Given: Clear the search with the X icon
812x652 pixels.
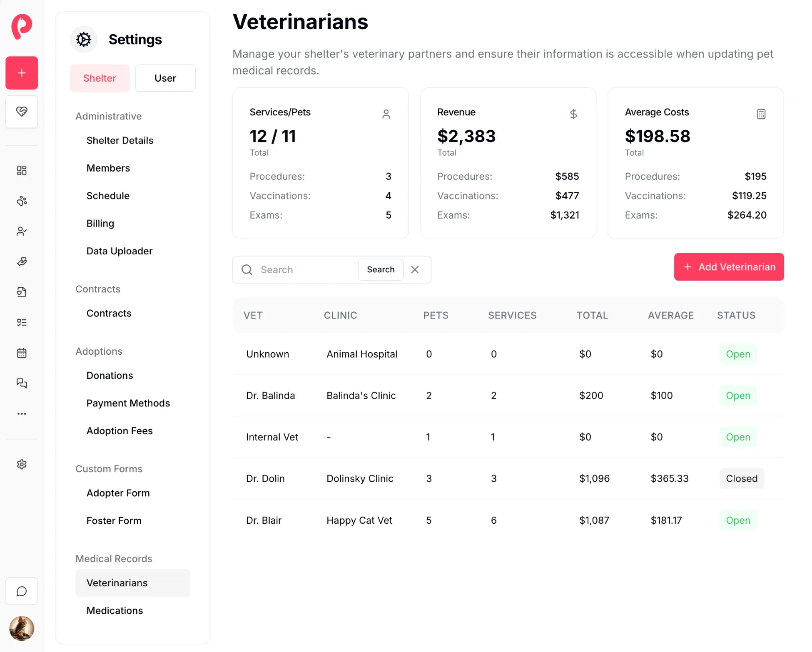Looking at the screenshot, I should 415,270.
